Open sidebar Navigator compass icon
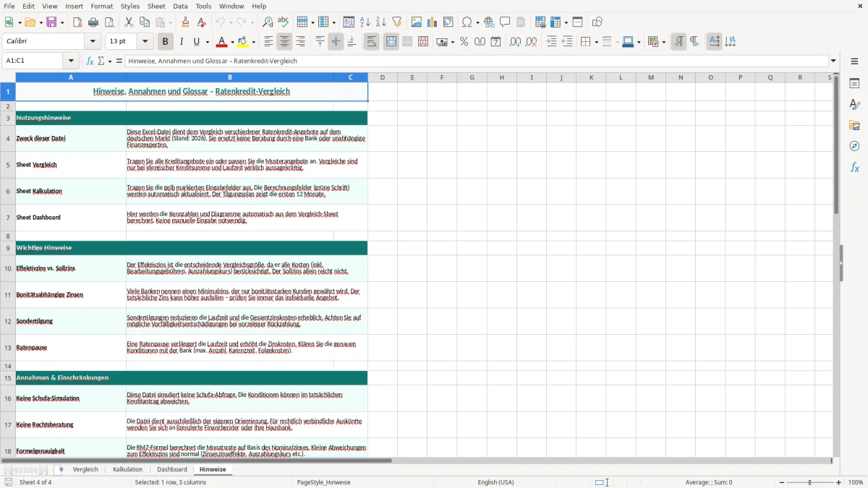The height and width of the screenshot is (488, 868). click(854, 146)
